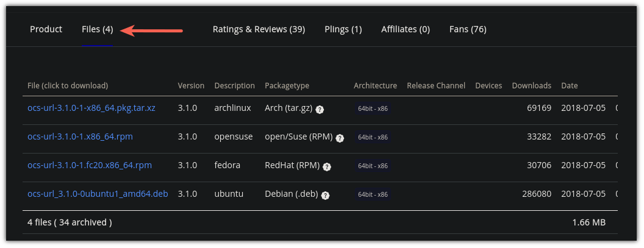Screen dimensions: 644x248
Task: Click the 64bit - x86 badge for archlinux
Action: (x=373, y=108)
